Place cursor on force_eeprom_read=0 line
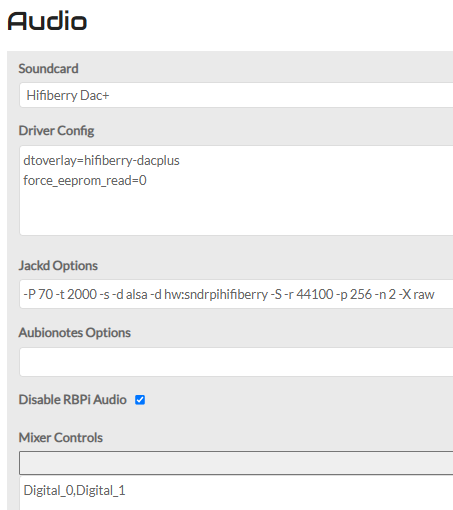 85,181
